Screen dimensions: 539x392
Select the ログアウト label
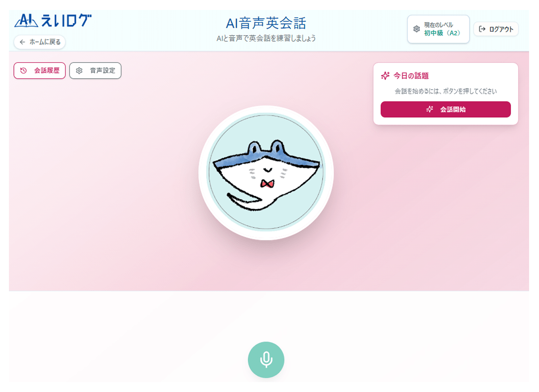pos(501,29)
